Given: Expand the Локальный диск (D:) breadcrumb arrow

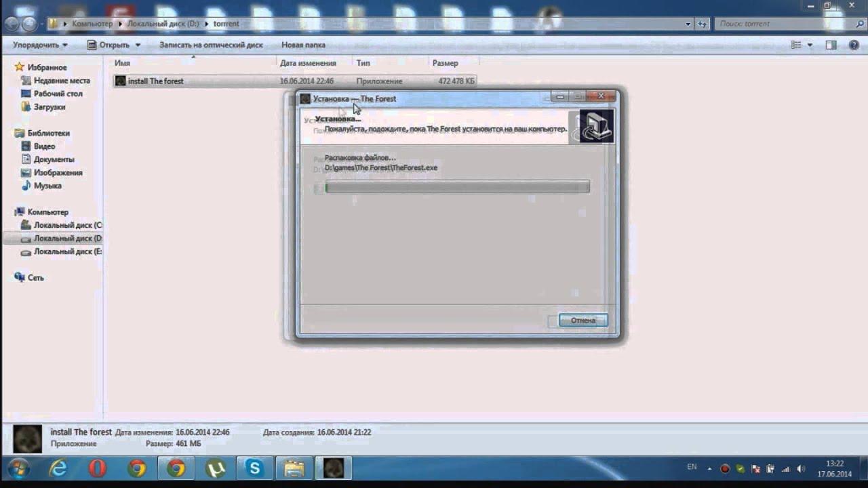Looking at the screenshot, I should (x=206, y=24).
